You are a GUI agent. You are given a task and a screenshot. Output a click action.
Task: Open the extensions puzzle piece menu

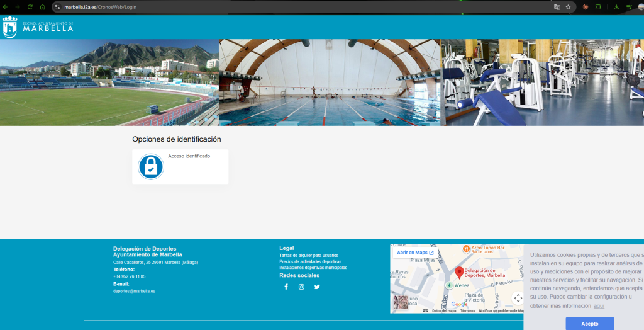coord(598,7)
